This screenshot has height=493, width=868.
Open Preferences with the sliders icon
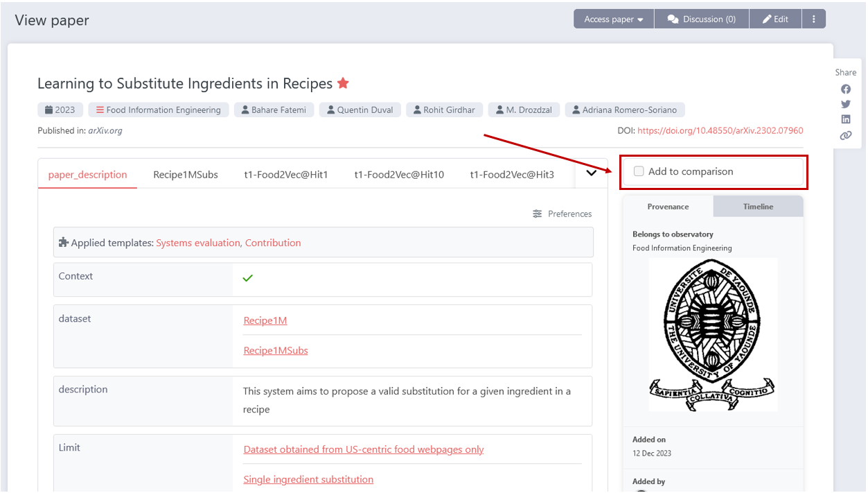coord(563,214)
